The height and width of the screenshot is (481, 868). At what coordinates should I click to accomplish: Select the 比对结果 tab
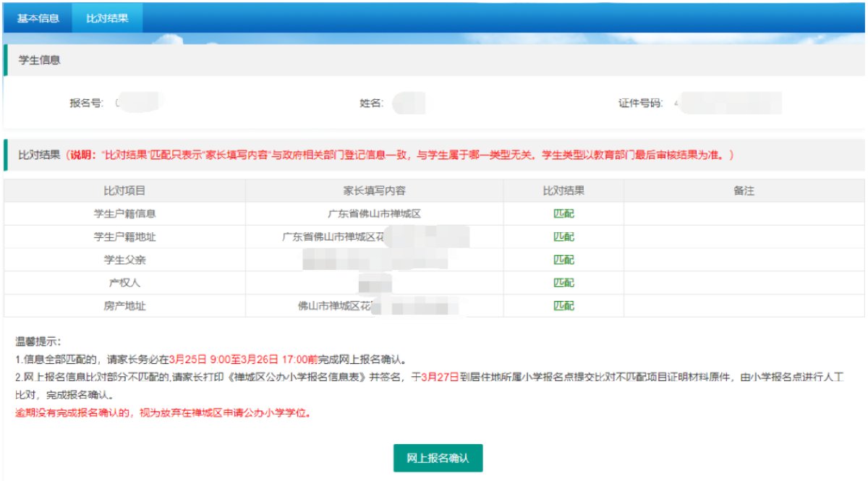click(107, 17)
